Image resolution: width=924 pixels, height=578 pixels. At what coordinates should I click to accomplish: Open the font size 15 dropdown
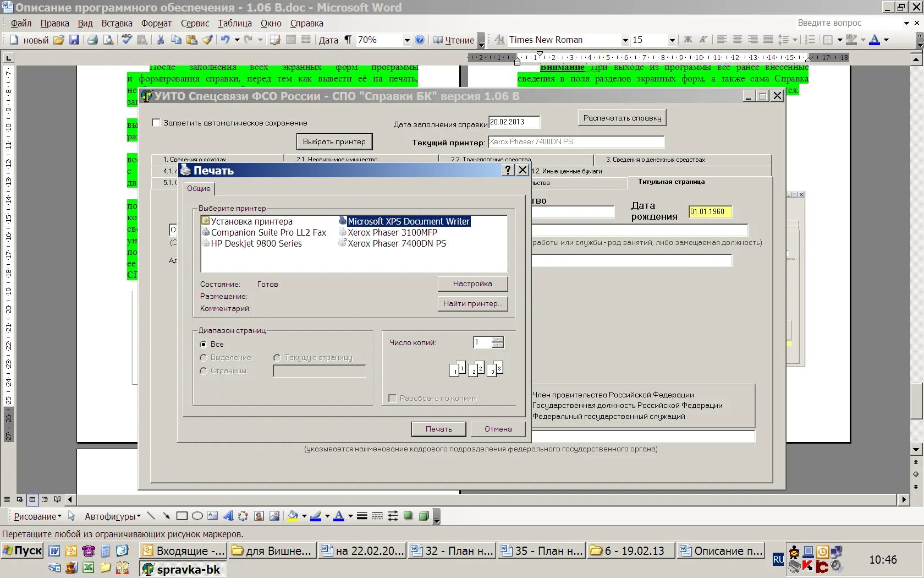pyautogui.click(x=672, y=40)
